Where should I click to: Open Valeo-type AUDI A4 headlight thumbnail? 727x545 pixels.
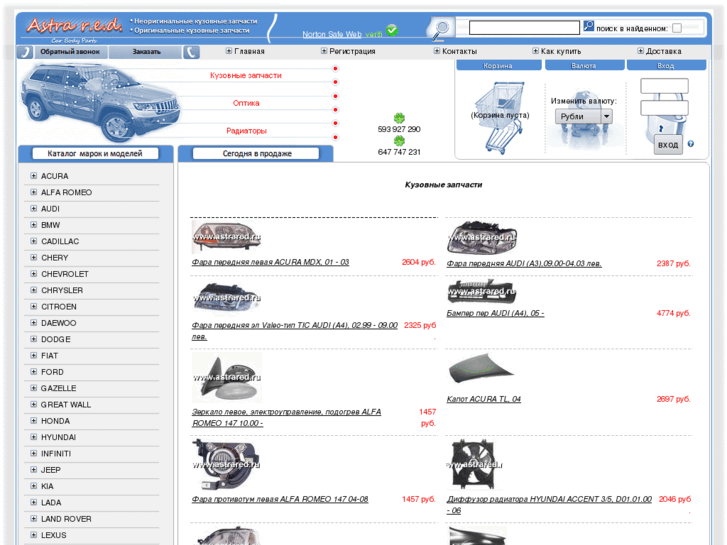click(227, 298)
